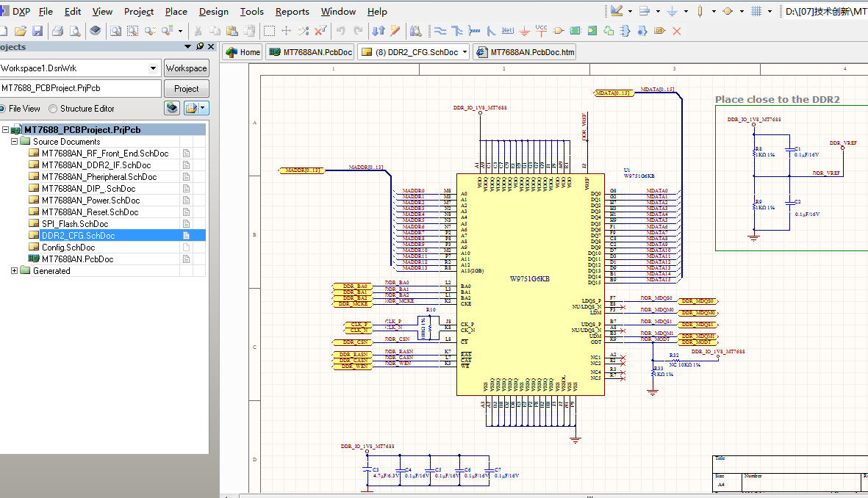The image size is (868, 498).
Task: Undo the last action
Action: (x=340, y=31)
